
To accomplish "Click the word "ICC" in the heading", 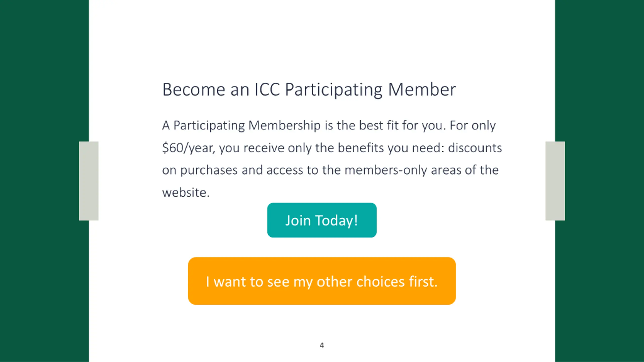I will pyautogui.click(x=267, y=89).
